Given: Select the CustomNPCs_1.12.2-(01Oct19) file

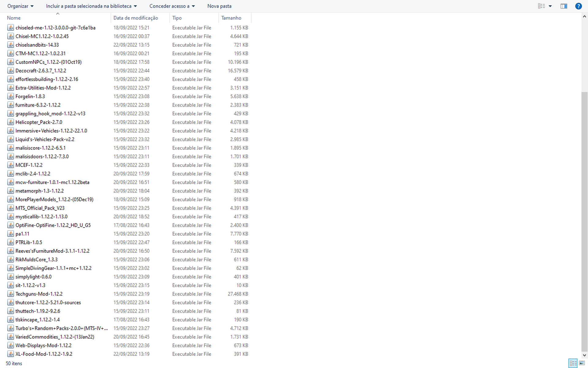Looking at the screenshot, I should coord(48,62).
